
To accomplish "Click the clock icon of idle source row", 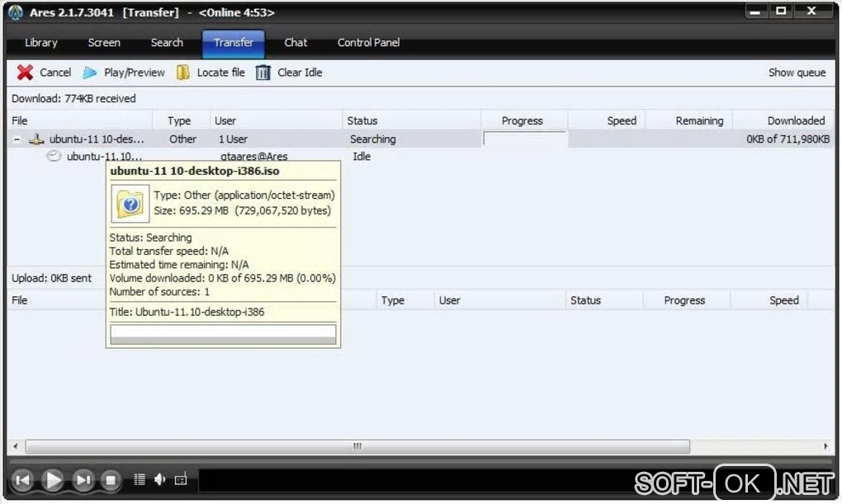I will [x=54, y=156].
